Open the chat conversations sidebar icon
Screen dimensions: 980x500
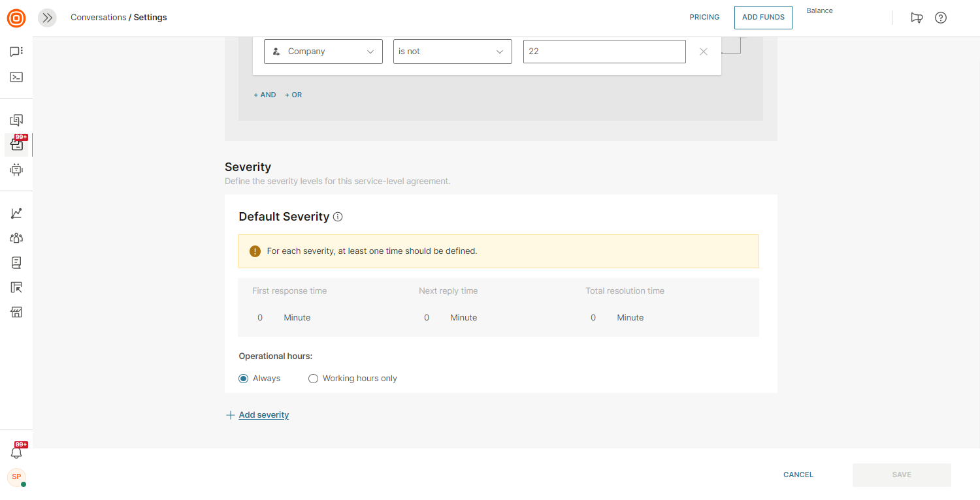(16, 52)
